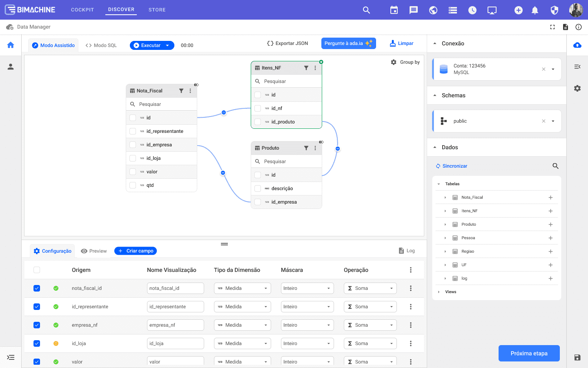Viewport: 588px width, 368px height.
Task: Open Tipo da Dimensão dropdown for id_representante
Action: tap(242, 307)
